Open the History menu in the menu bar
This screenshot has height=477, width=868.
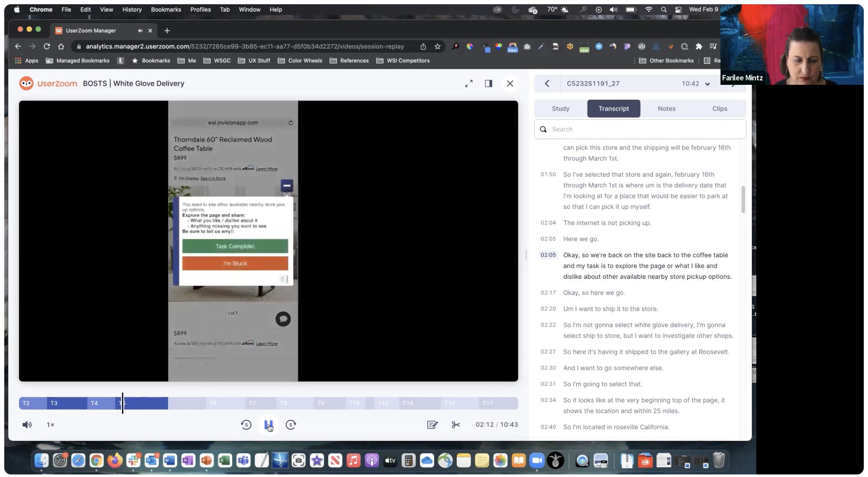[x=132, y=9]
